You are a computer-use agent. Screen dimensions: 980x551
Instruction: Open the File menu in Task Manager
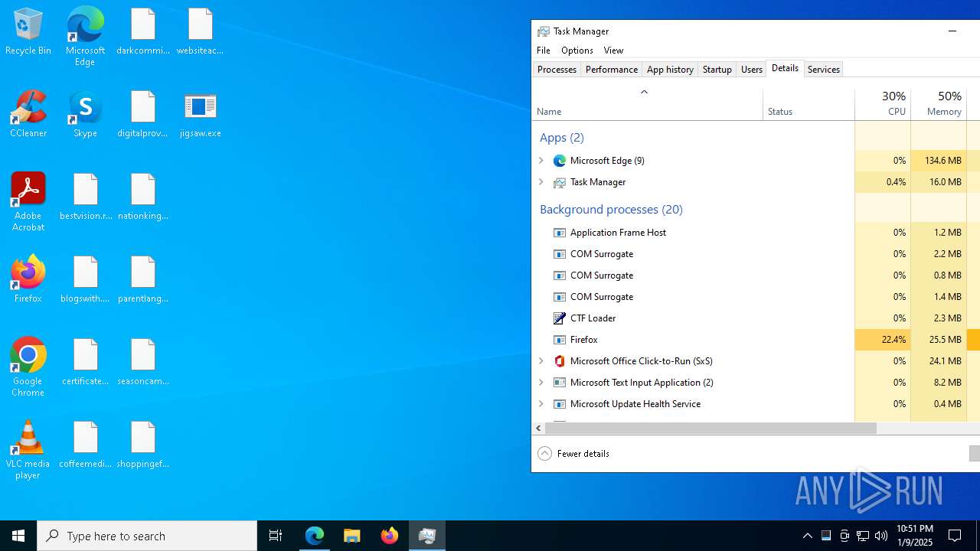544,51
